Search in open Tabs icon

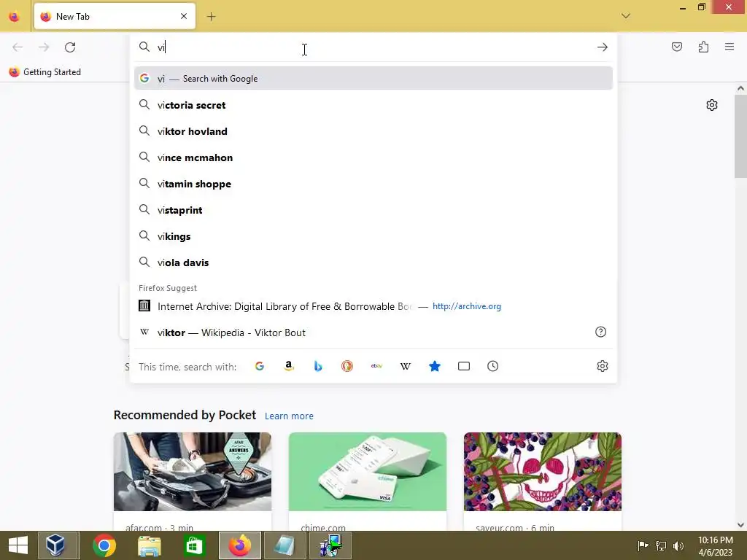[463, 366]
